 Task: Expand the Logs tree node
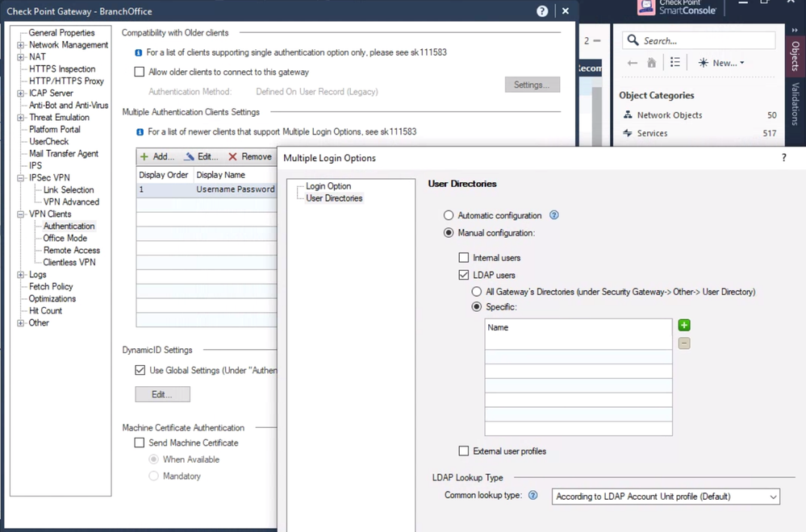tap(20, 275)
